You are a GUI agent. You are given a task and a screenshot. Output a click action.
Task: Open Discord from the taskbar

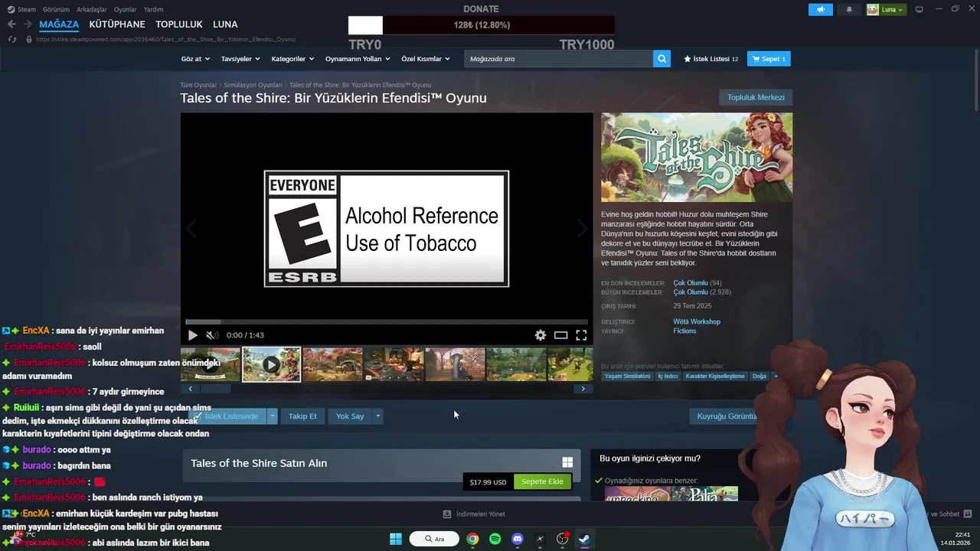[x=517, y=539]
